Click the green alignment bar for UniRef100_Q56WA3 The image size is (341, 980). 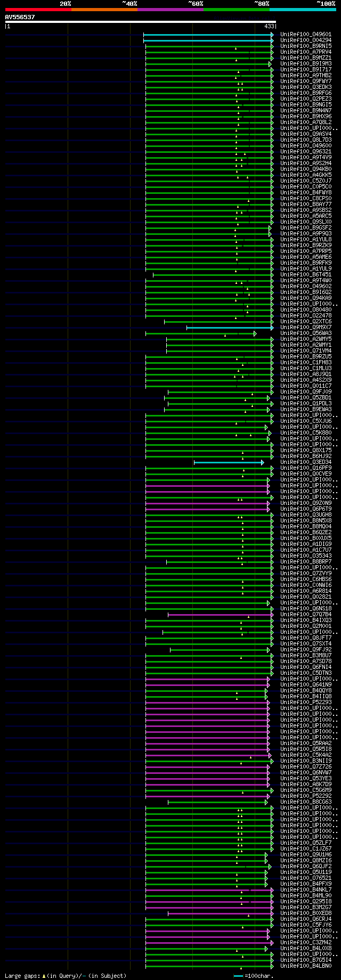tap(201, 333)
